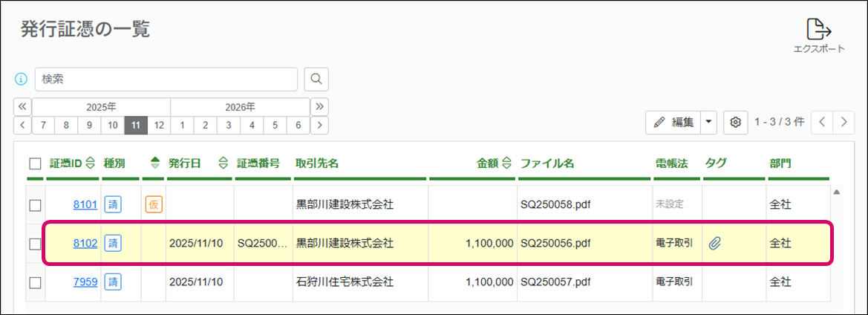Jump to next year with double-right arrow
868x315 pixels.
(320, 106)
